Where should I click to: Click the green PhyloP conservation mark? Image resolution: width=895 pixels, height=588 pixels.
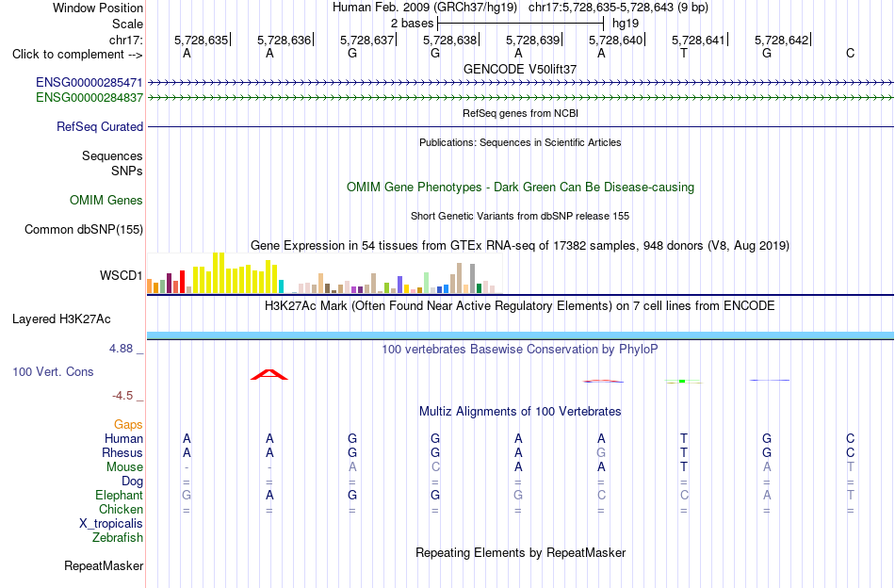pos(682,381)
